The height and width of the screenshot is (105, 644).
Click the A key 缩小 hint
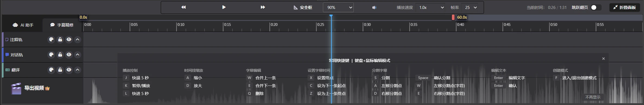coord(193,78)
